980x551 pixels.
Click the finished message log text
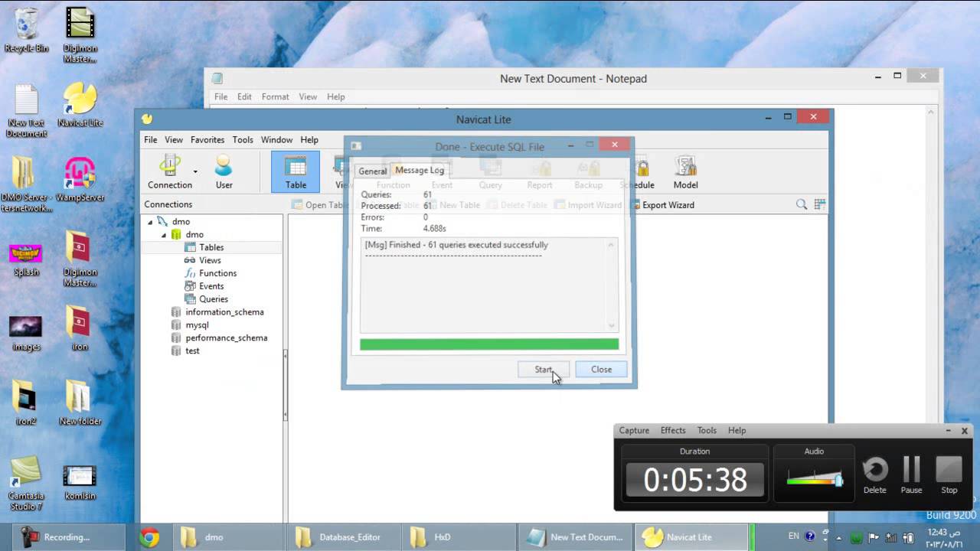coord(456,245)
